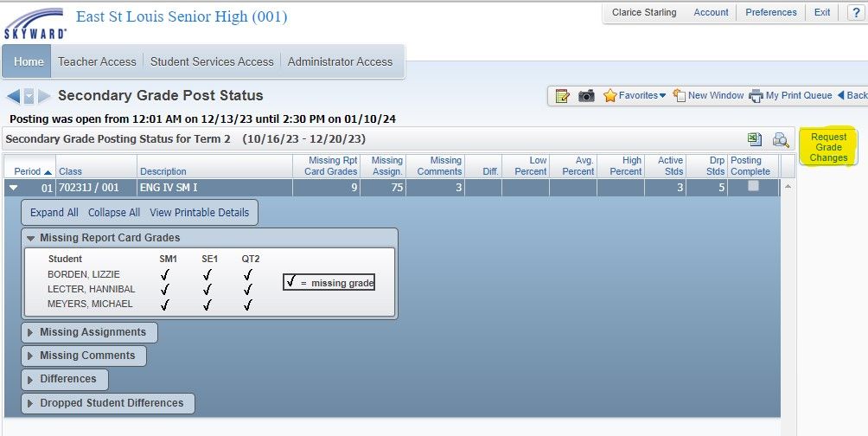Expand the Missing Assignments section
Screen dimensions: 868x436
[x=90, y=332]
